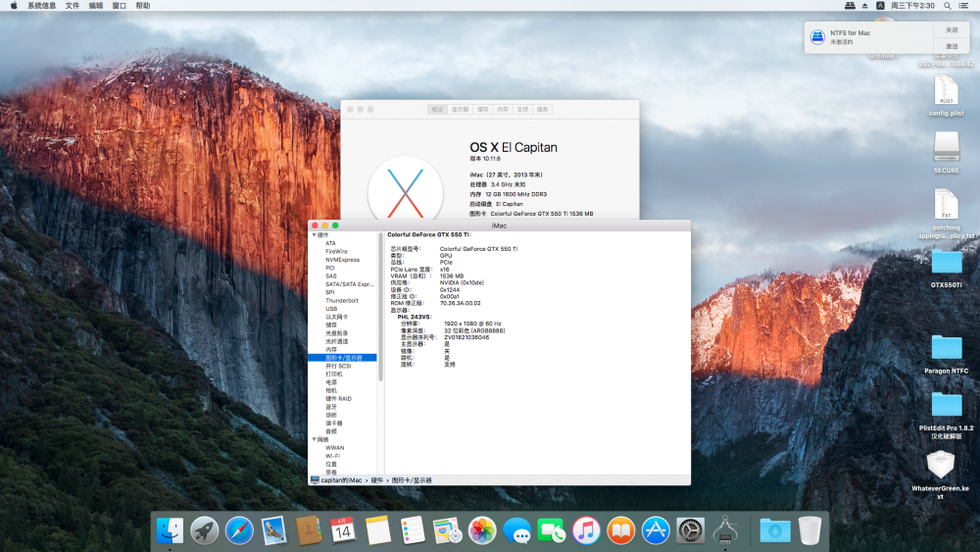Launch the Launchpad rocket icon
Viewport: 980px width, 552px height.
205,530
